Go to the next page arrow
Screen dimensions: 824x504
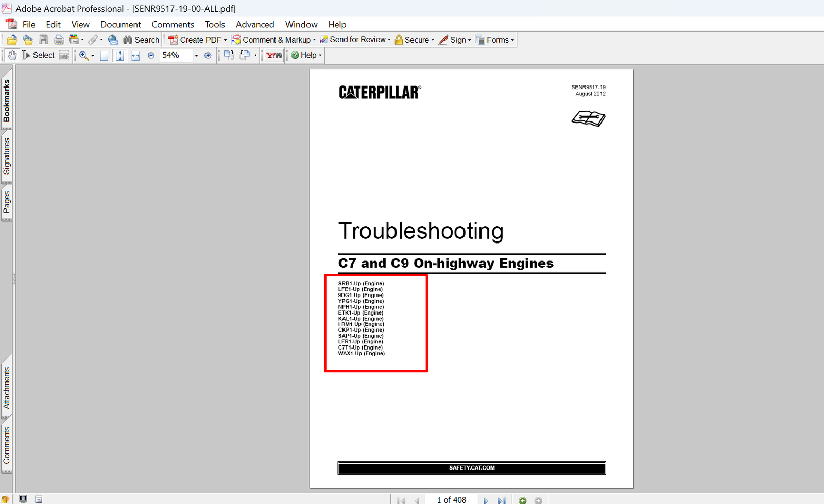(x=486, y=500)
